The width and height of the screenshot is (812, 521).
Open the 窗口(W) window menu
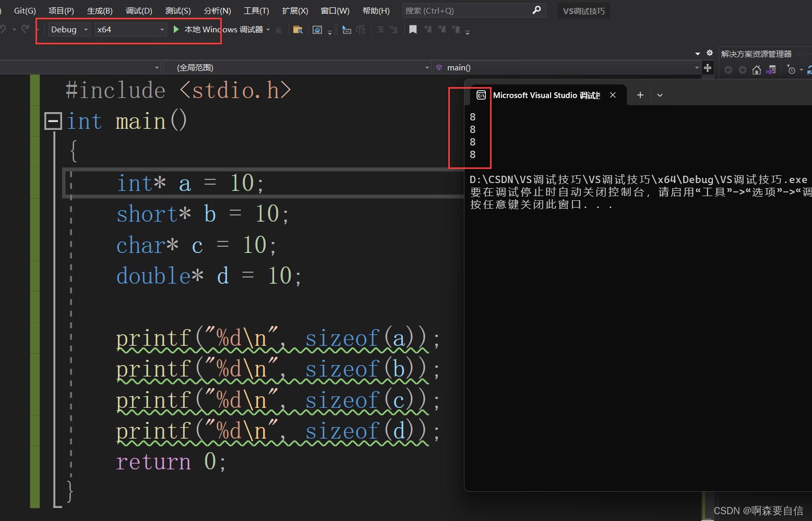(x=335, y=10)
